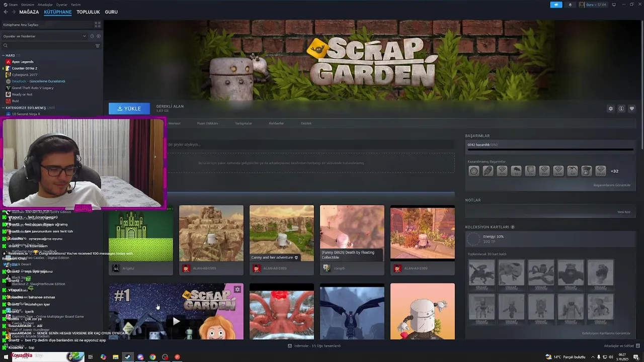The height and width of the screenshot is (362, 644).
Task: Select Ready or Not in library
Action: [x=22, y=95]
